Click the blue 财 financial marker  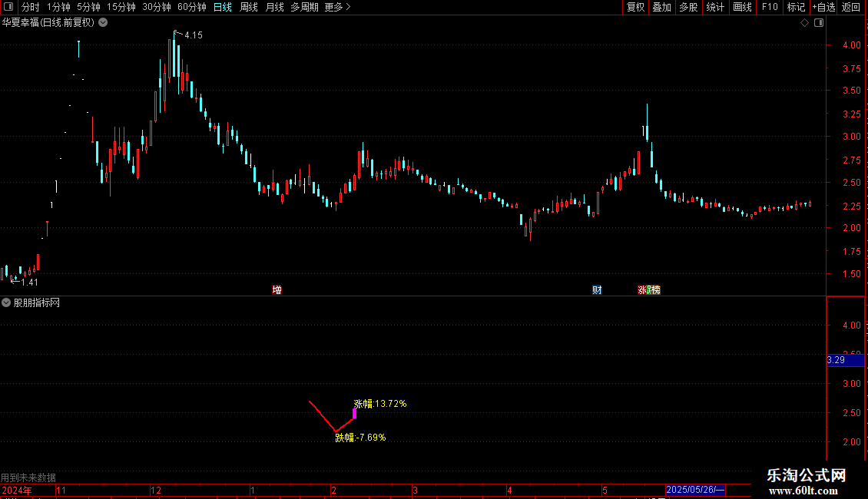click(x=597, y=290)
